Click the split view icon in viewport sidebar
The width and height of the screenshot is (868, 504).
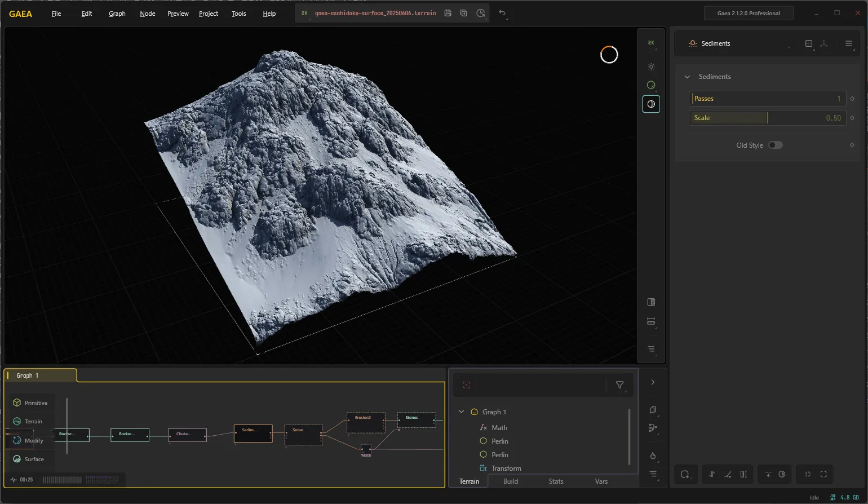point(651,302)
